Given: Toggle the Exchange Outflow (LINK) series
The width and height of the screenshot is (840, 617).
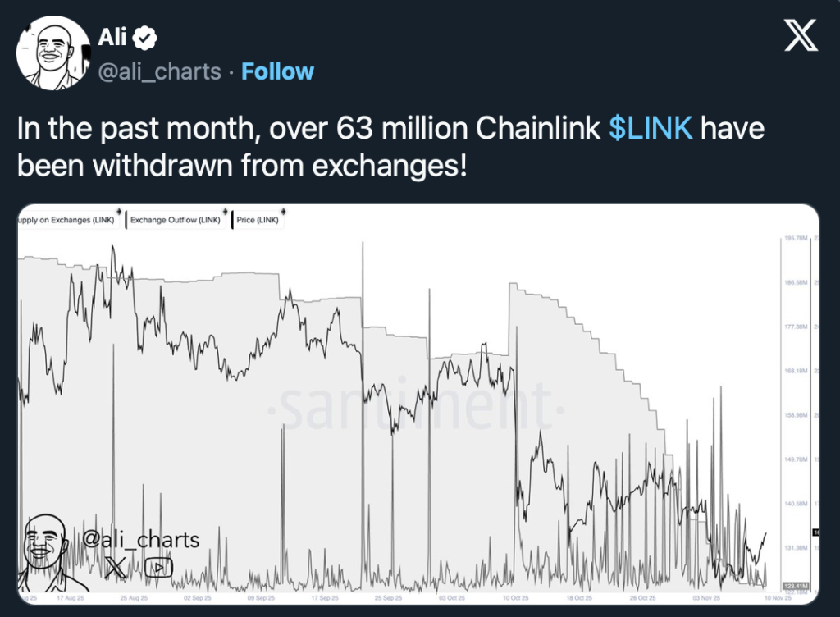Looking at the screenshot, I should click(x=175, y=220).
